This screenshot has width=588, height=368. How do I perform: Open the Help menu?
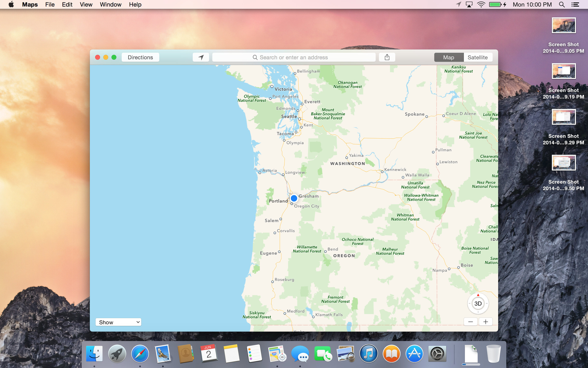coord(135,4)
